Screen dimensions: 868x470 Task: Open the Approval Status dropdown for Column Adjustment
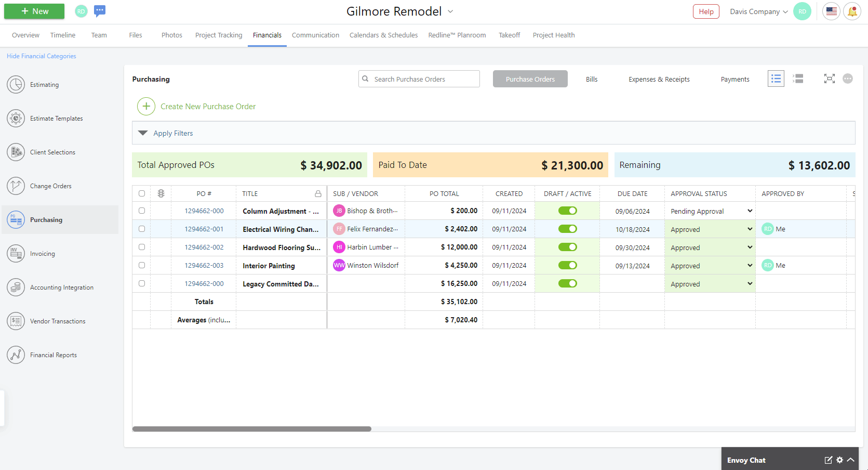tap(749, 211)
